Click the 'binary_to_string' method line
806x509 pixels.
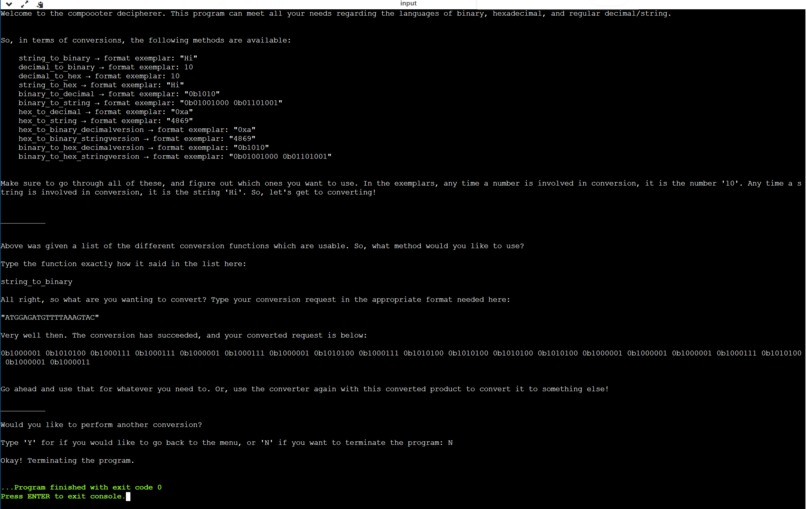151,103
